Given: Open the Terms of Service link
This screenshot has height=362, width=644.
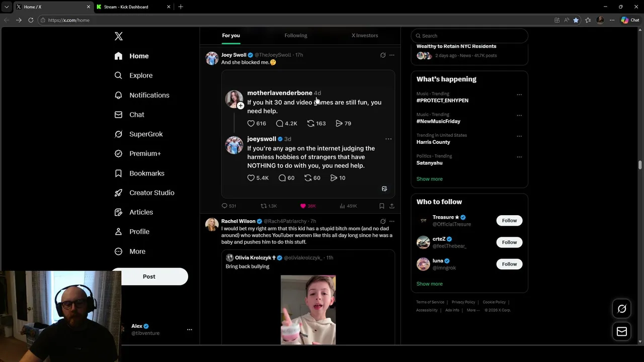Looking at the screenshot, I should [430, 302].
